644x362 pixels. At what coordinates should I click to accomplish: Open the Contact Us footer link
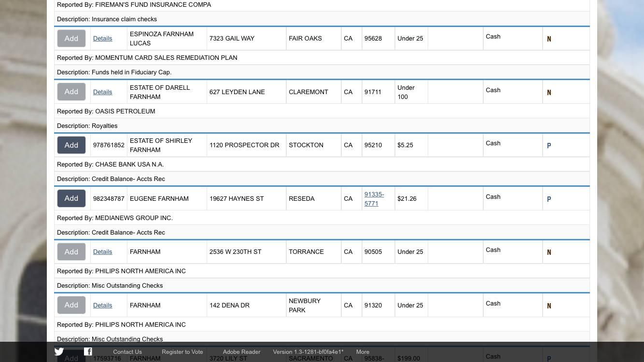point(127,352)
